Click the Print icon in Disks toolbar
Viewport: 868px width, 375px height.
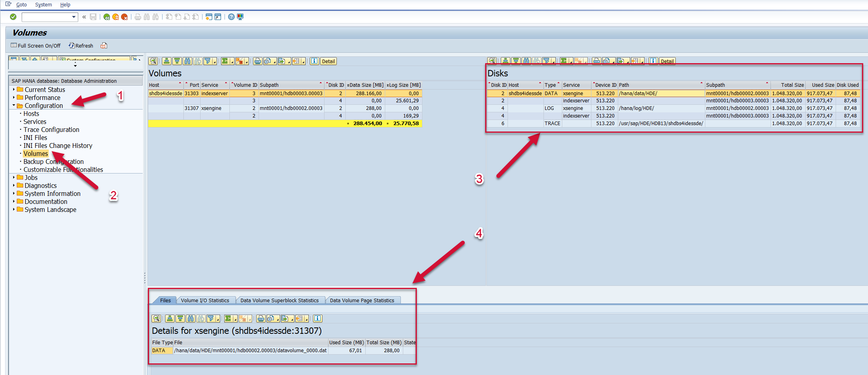[x=597, y=61]
